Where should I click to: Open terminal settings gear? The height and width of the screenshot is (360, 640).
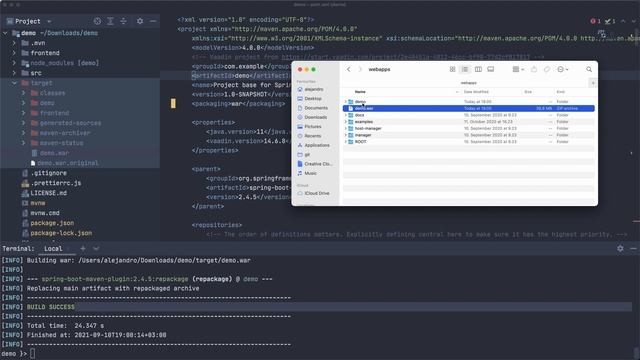620,249
